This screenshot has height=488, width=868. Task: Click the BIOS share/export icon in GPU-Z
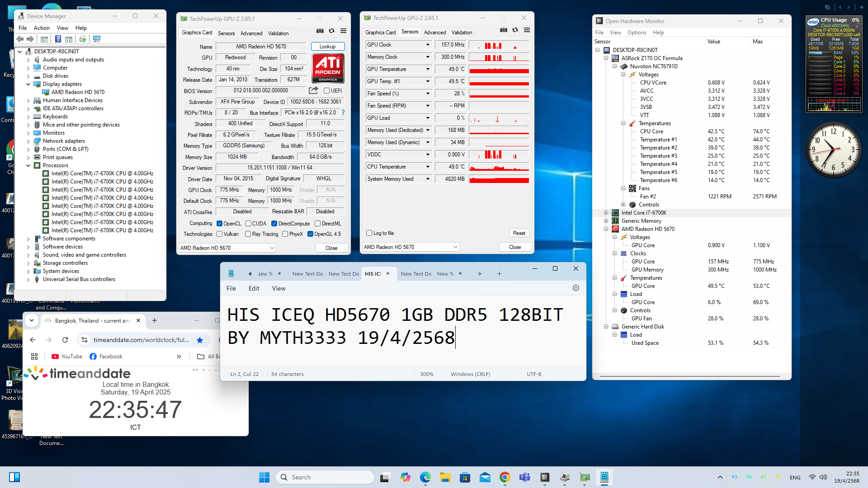313,90
